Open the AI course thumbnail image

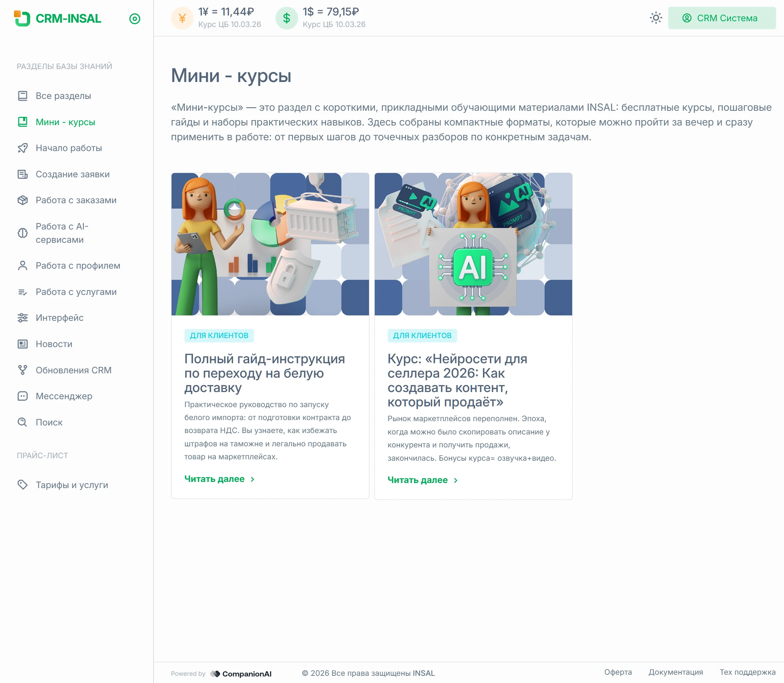coord(473,244)
